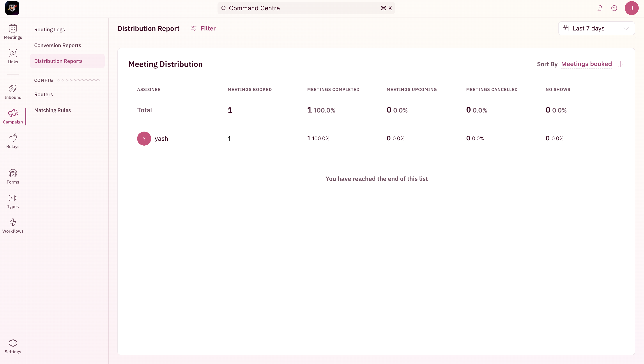Go to the Inbound section

click(13, 92)
